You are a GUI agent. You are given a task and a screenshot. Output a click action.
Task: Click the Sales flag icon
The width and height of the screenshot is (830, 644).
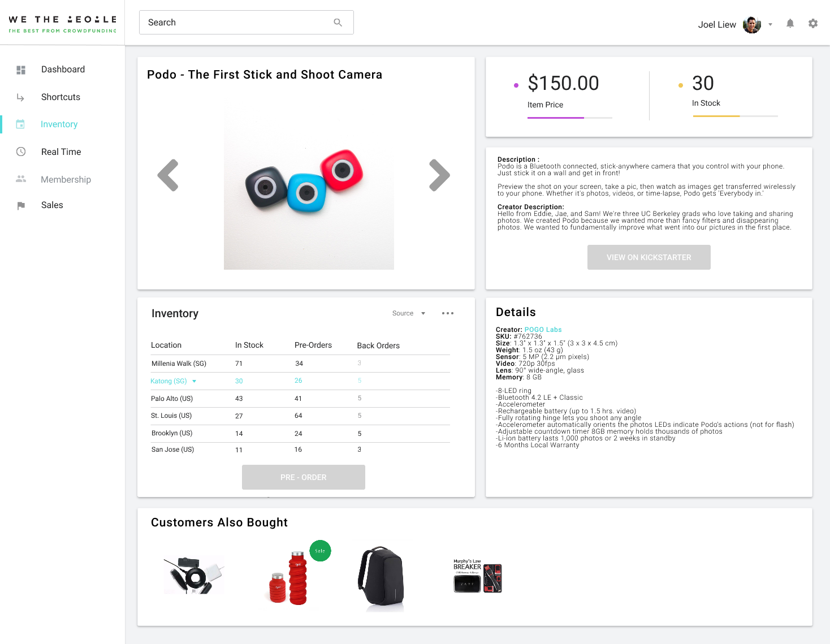pos(21,206)
